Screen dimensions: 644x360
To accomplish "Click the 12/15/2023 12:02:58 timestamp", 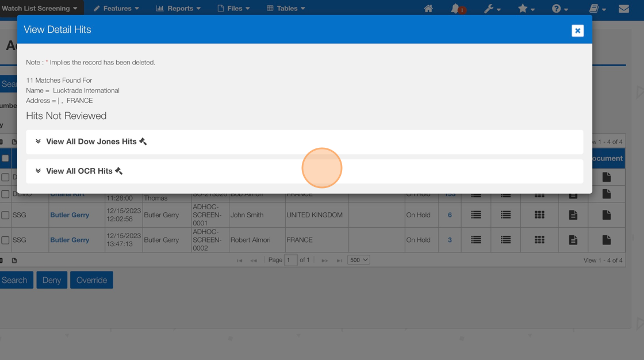I will coord(124,215).
